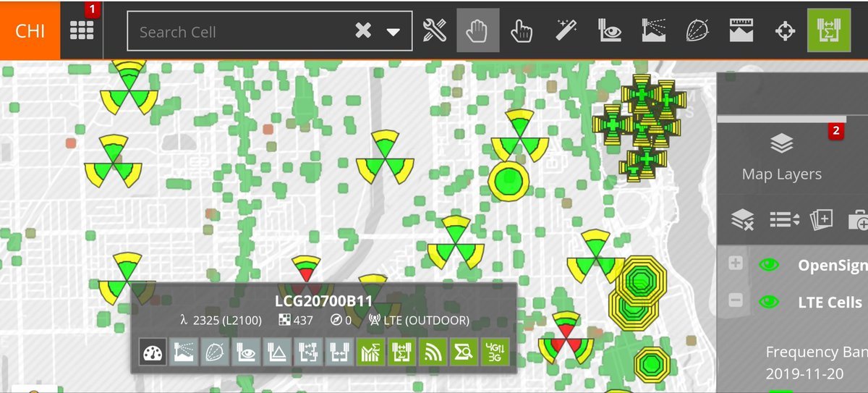Toggle visibility of the OpenSignal layer

pyautogui.click(x=768, y=265)
